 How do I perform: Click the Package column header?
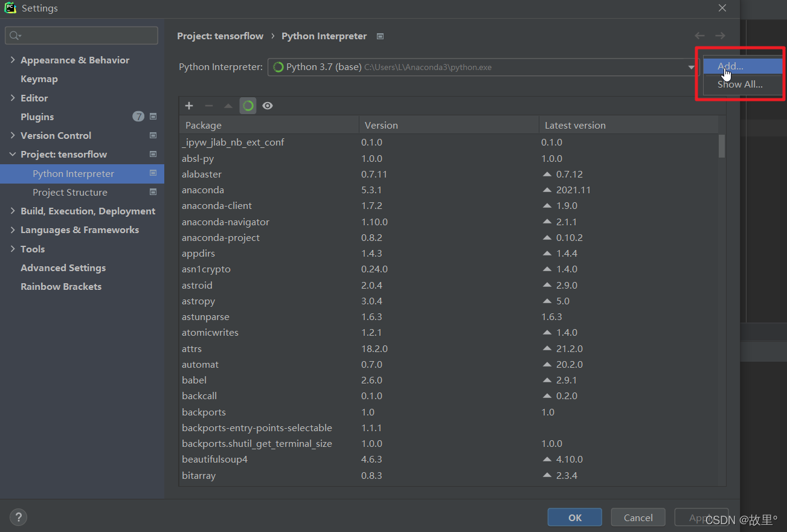point(269,125)
